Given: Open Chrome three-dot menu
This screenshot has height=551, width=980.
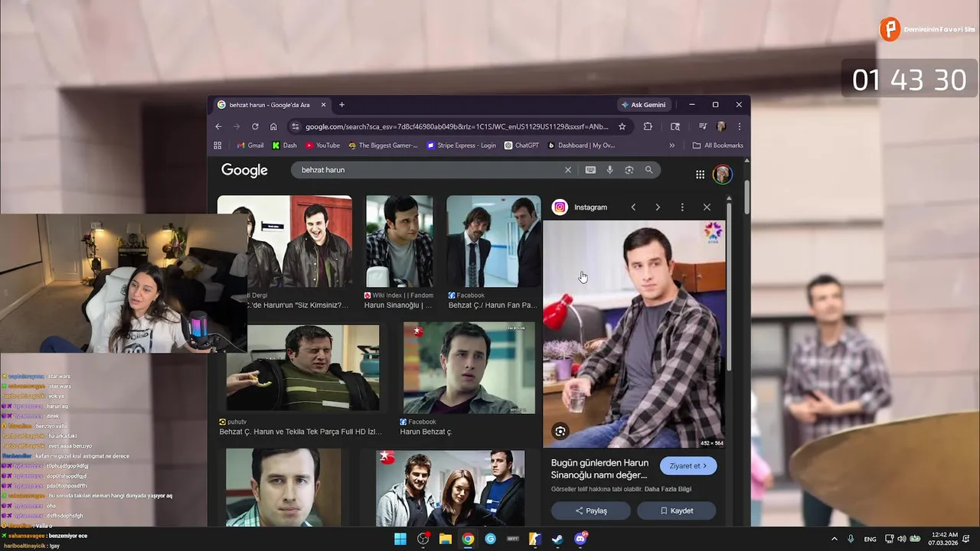Looking at the screenshot, I should coord(739,126).
